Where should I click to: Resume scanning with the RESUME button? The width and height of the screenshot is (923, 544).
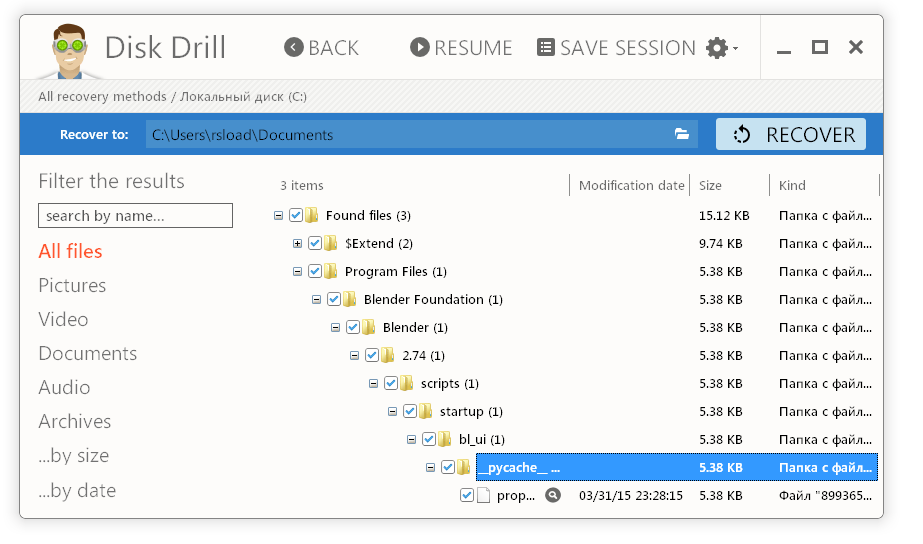461,48
